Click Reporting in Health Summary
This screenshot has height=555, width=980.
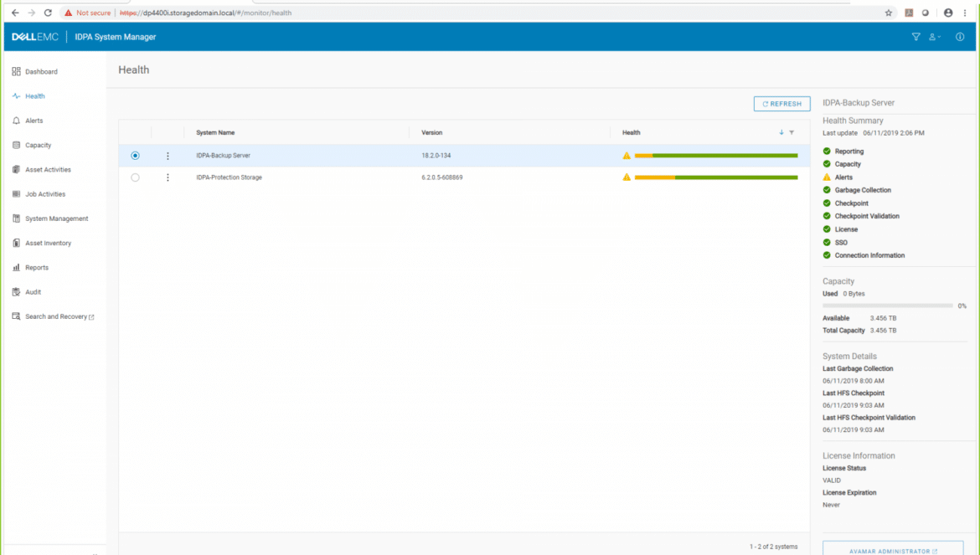[849, 151]
